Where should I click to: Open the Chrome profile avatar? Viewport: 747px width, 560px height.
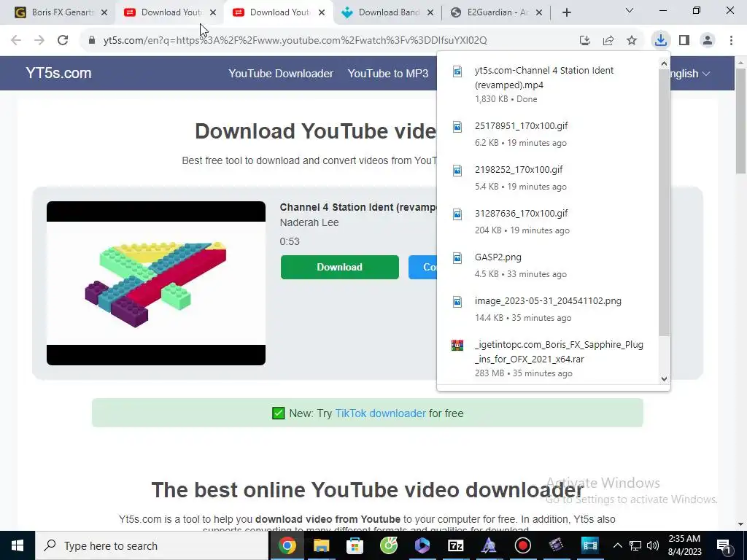[708, 41]
